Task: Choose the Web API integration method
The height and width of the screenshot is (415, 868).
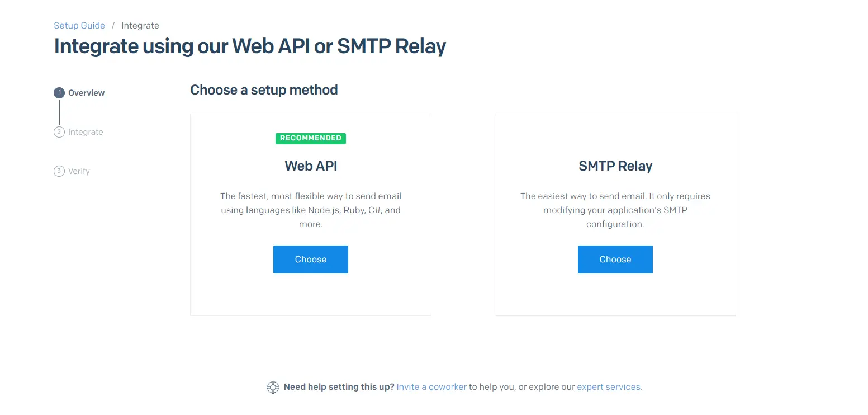Action: [x=311, y=259]
